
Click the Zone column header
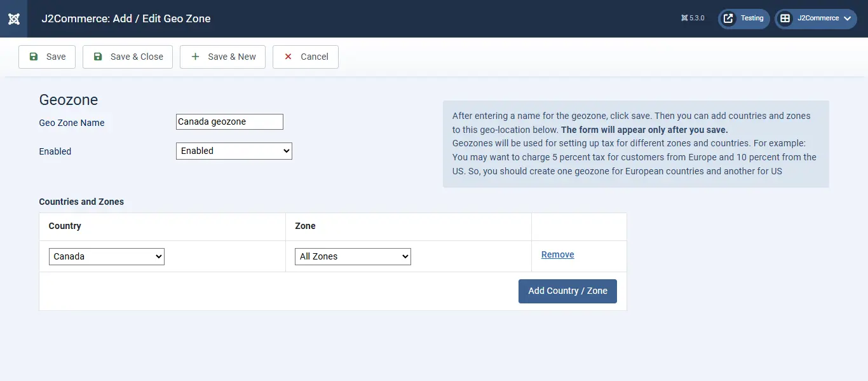pyautogui.click(x=305, y=226)
